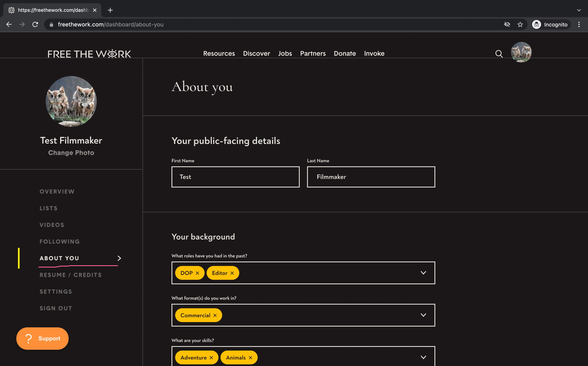Open the site search magnifier icon
Screen dimensions: 588x366
click(x=499, y=54)
